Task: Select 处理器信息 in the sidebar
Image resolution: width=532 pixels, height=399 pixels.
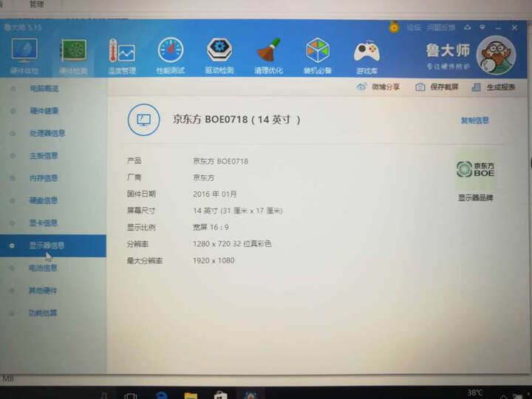Action: (47, 133)
